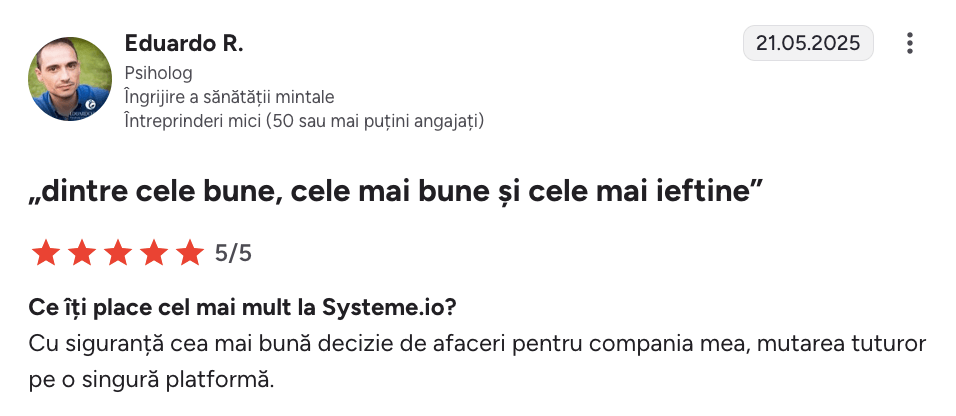The height and width of the screenshot is (416, 956).
Task: Click the third rating star
Action: [x=118, y=253]
